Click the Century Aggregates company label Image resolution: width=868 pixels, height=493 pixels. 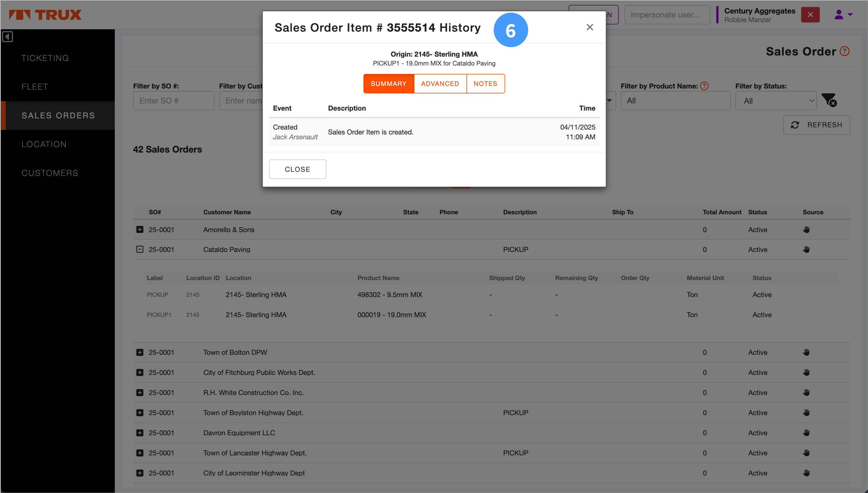pyautogui.click(x=759, y=11)
